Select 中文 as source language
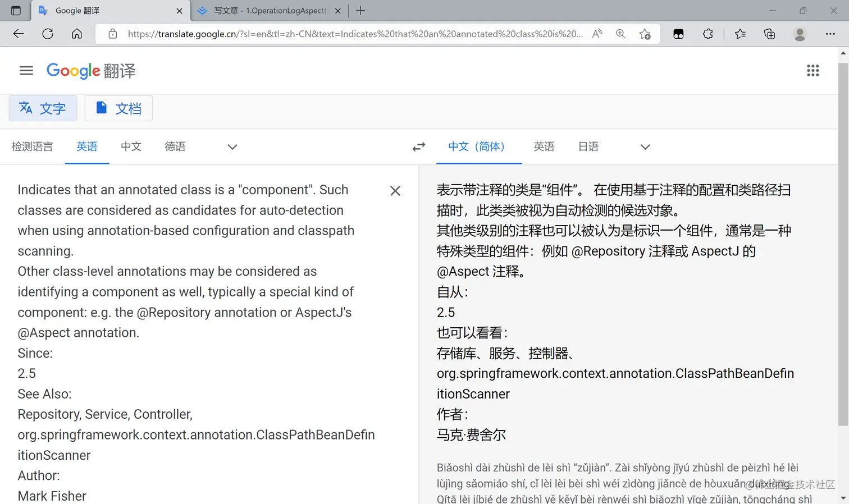This screenshot has height=504, width=849. [x=131, y=146]
